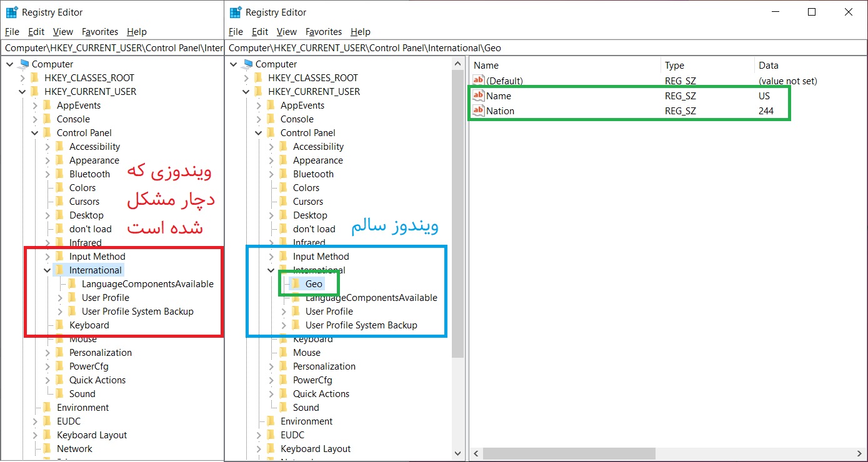Image resolution: width=868 pixels, height=462 pixels.
Task: Click the address bar of the right Registry Editor window
Action: click(x=547, y=48)
